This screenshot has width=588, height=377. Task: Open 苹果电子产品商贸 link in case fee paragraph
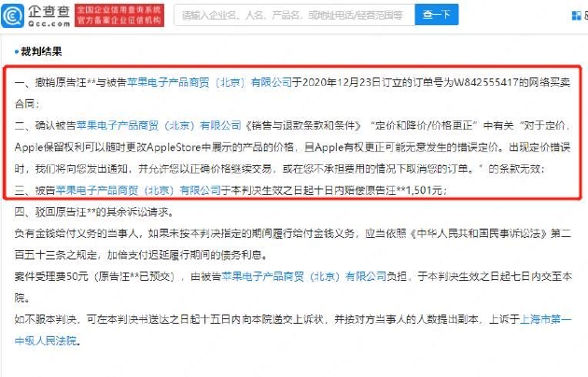point(303,276)
